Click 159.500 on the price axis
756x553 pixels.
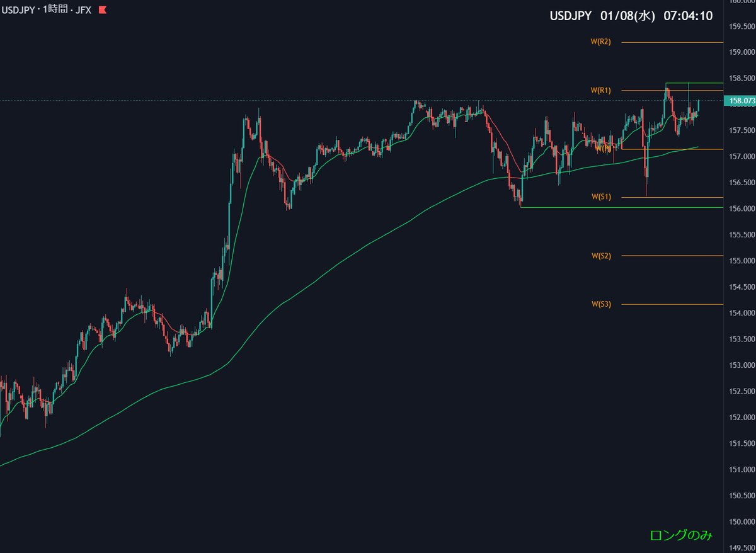[x=742, y=26]
